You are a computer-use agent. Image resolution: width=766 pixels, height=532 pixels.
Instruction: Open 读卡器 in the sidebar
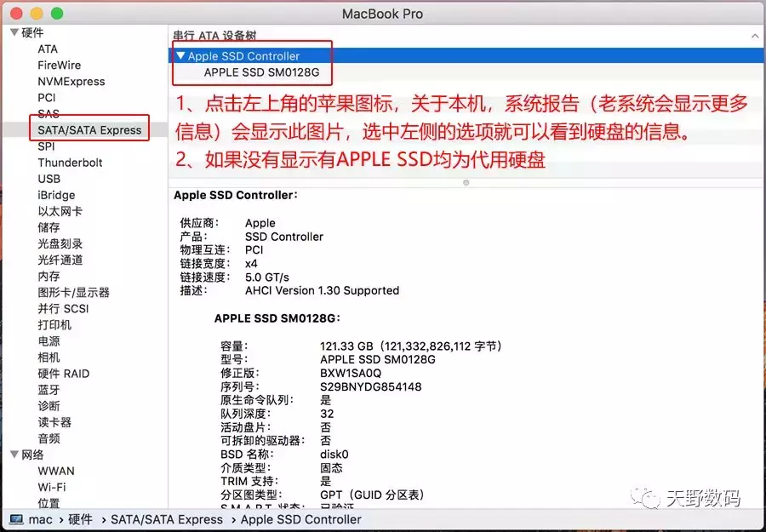tap(54, 422)
